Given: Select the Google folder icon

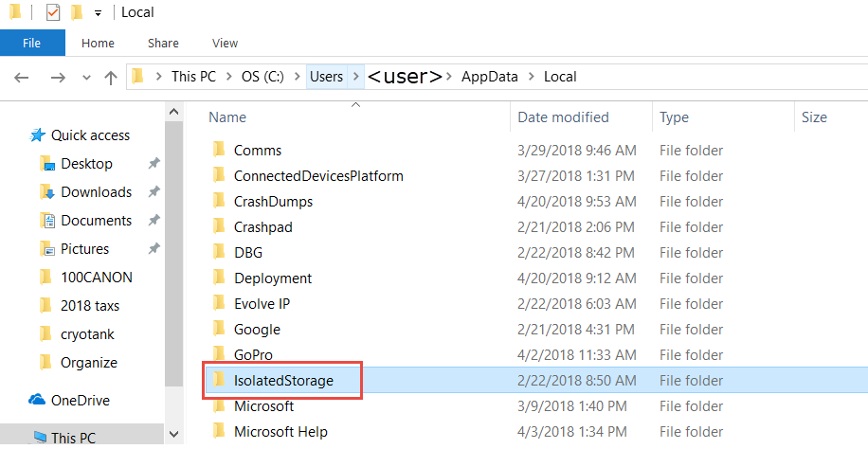Looking at the screenshot, I should pyautogui.click(x=219, y=330).
